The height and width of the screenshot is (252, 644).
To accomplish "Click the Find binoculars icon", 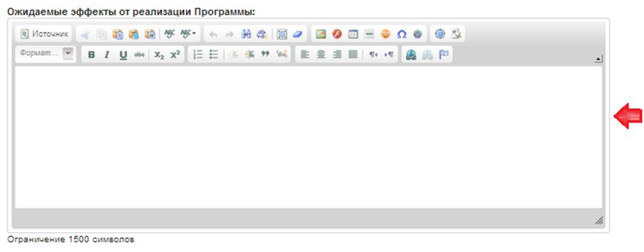I will coord(246,34).
